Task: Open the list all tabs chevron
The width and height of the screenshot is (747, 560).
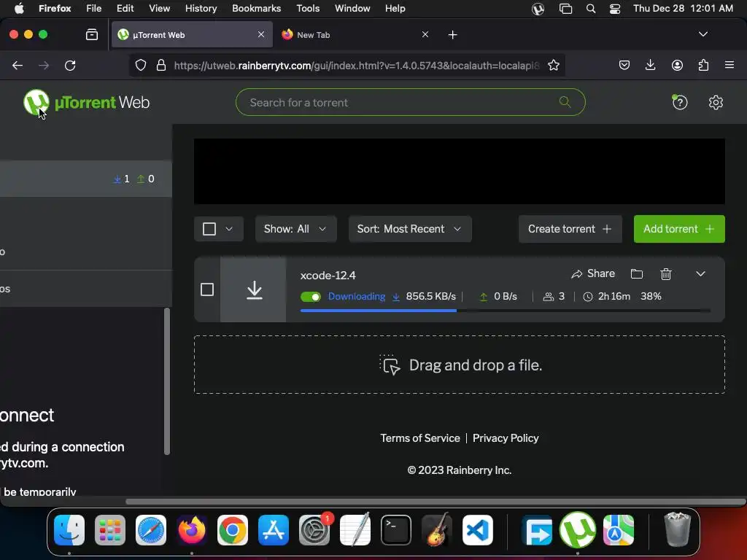Action: click(703, 34)
